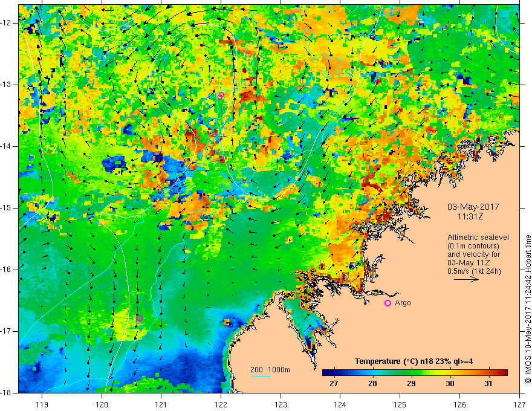Screen dimensions: 532x411
Task: Click the temperature color bar
Action: pyautogui.click(x=415, y=372)
